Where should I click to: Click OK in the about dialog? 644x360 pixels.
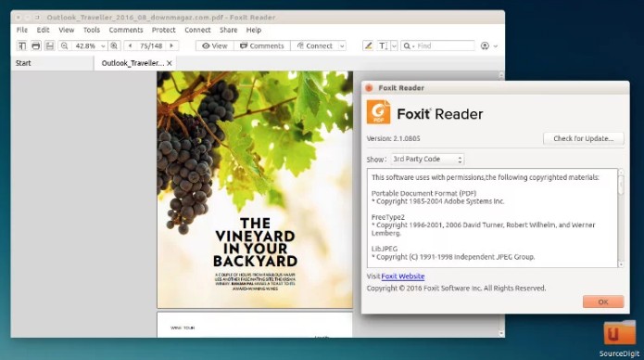(603, 302)
